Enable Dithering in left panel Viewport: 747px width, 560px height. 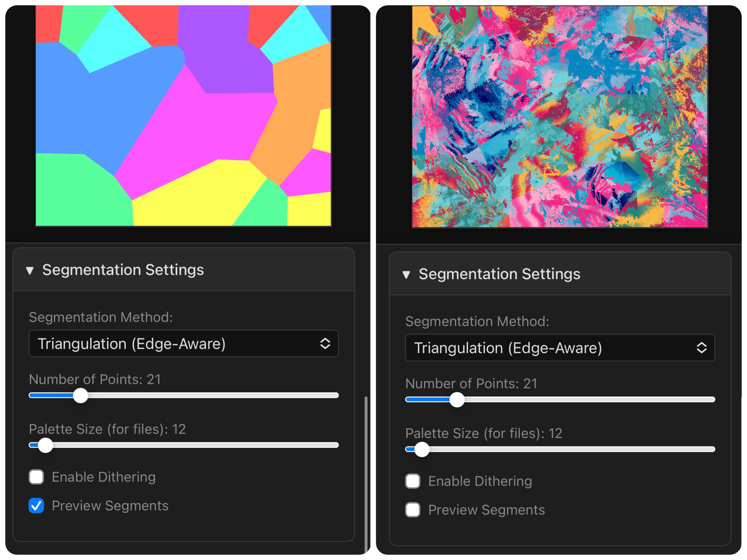pyautogui.click(x=37, y=477)
